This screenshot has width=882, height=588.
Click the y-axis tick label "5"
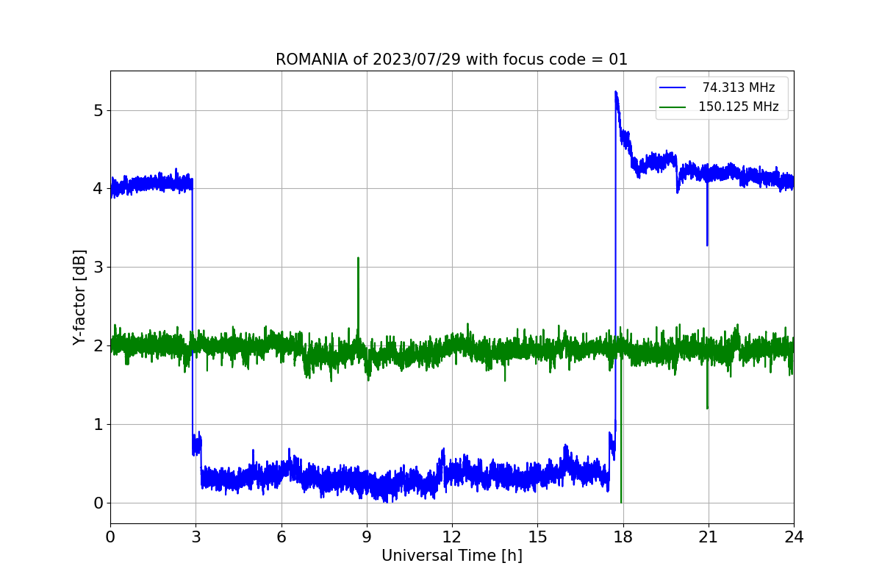tap(98, 110)
